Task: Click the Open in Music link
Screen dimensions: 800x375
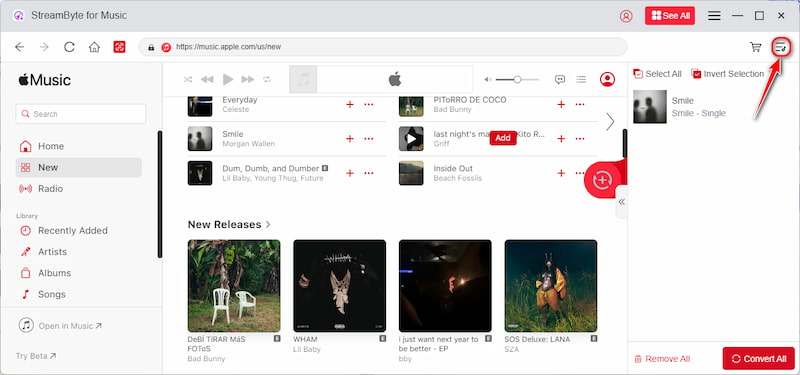Action: [x=60, y=326]
